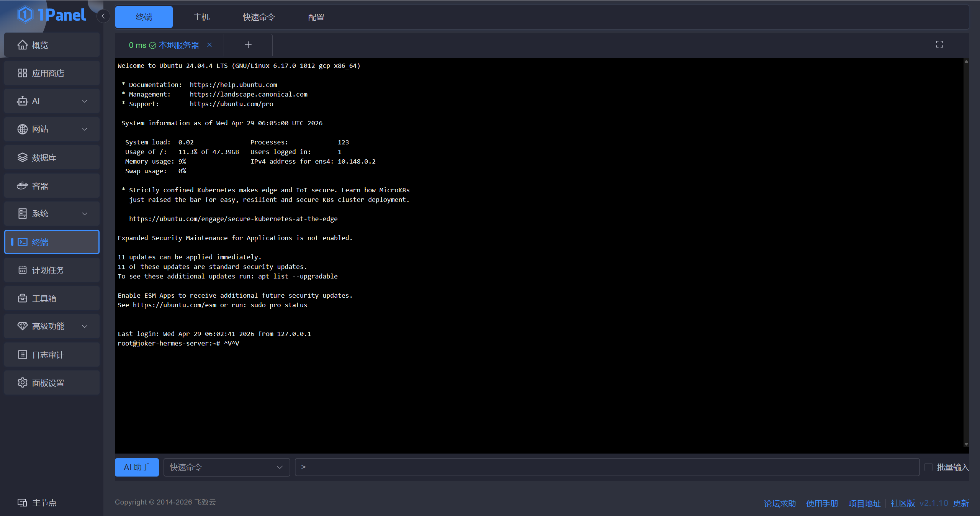Enable the 批量输入 checkbox

928,467
